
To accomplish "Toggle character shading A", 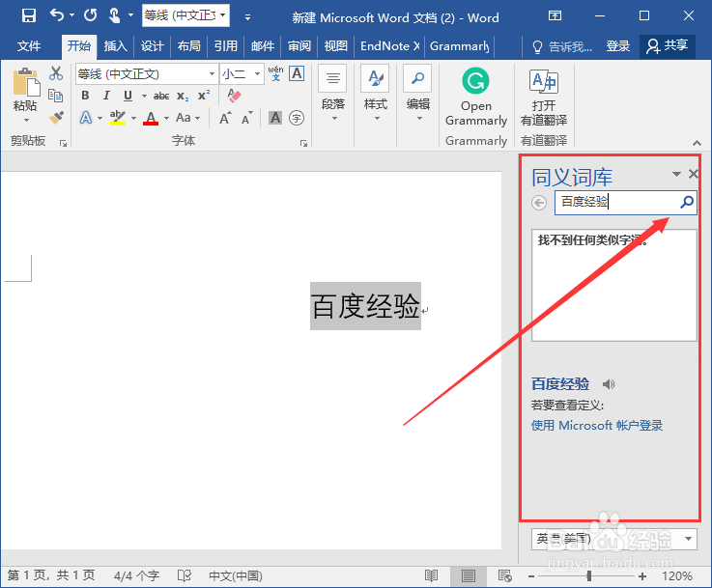I will click(275, 118).
